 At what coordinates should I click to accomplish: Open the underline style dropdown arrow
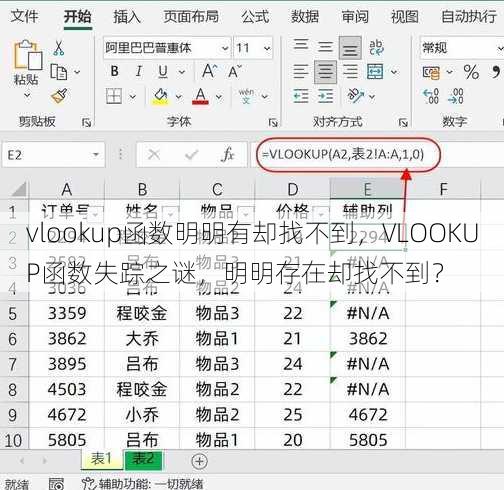coord(182,71)
